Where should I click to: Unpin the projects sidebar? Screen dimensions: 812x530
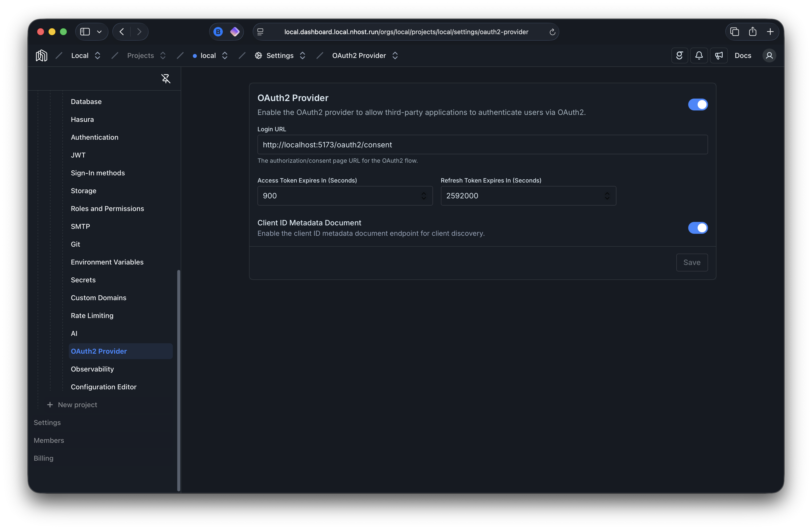[x=166, y=79]
